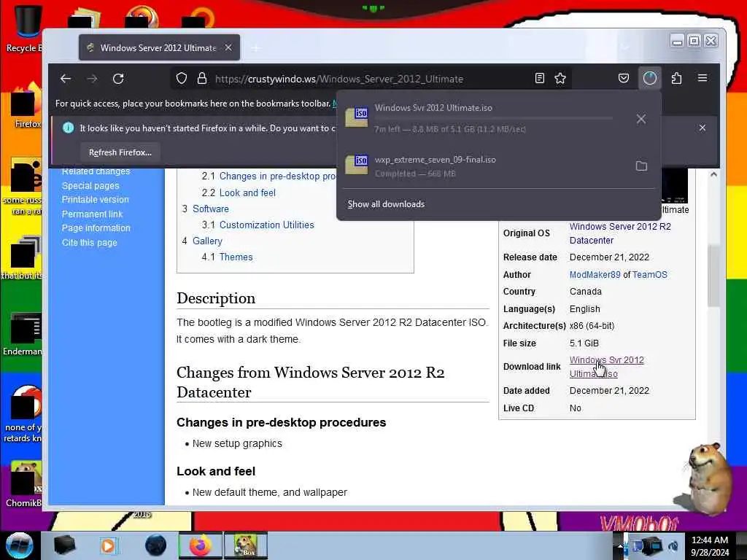Toggle reader view icon in address bar
747x560 pixels.
(x=539, y=79)
